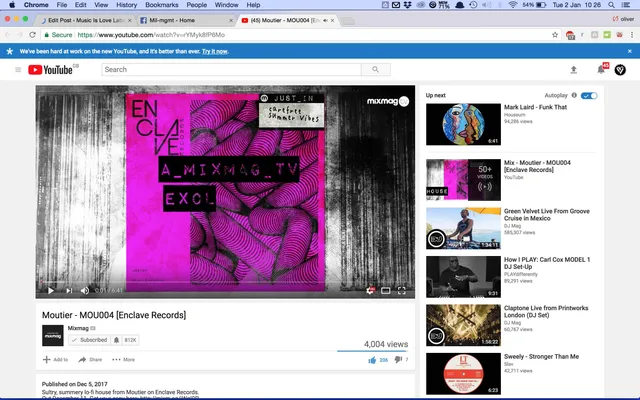Open the Chrome File menu
This screenshot has width=640, height=400.
pos(62,5)
